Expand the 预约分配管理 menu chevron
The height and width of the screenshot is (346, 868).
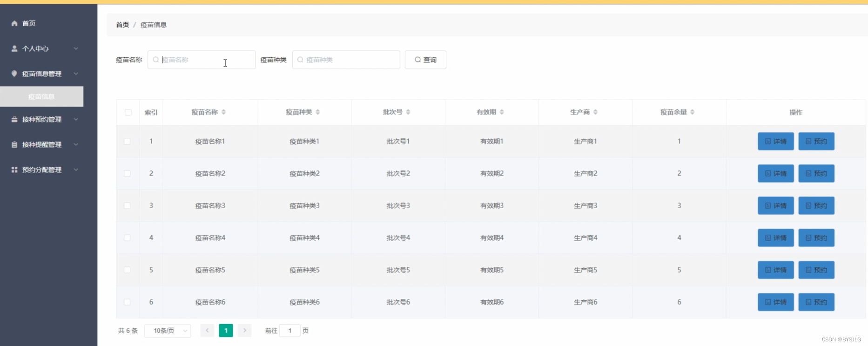coord(76,170)
